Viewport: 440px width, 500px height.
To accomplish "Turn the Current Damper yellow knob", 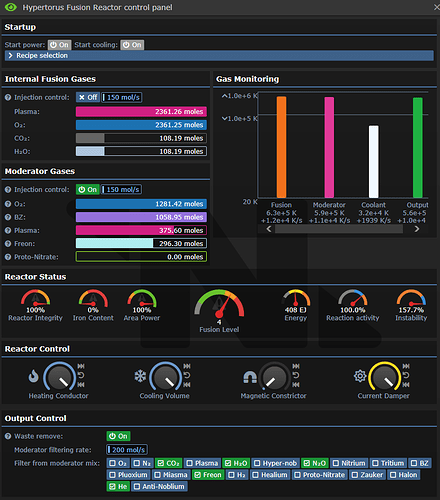I will click(384, 377).
